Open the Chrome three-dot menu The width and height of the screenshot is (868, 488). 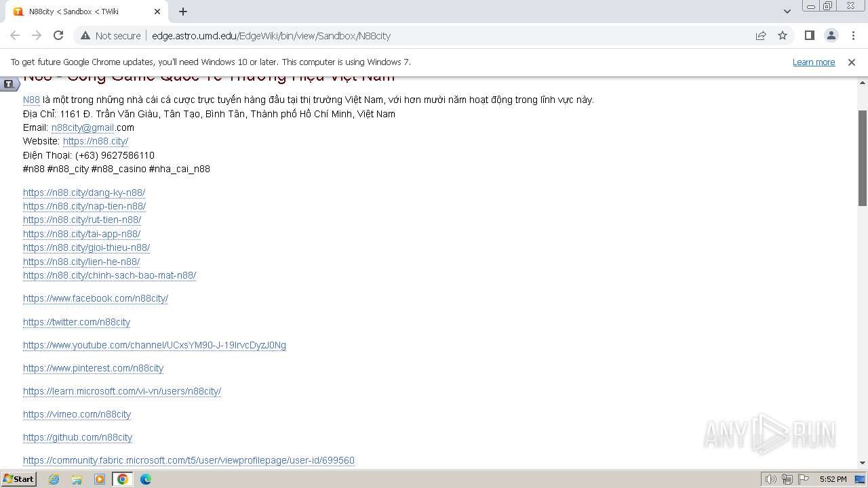[x=852, y=35]
